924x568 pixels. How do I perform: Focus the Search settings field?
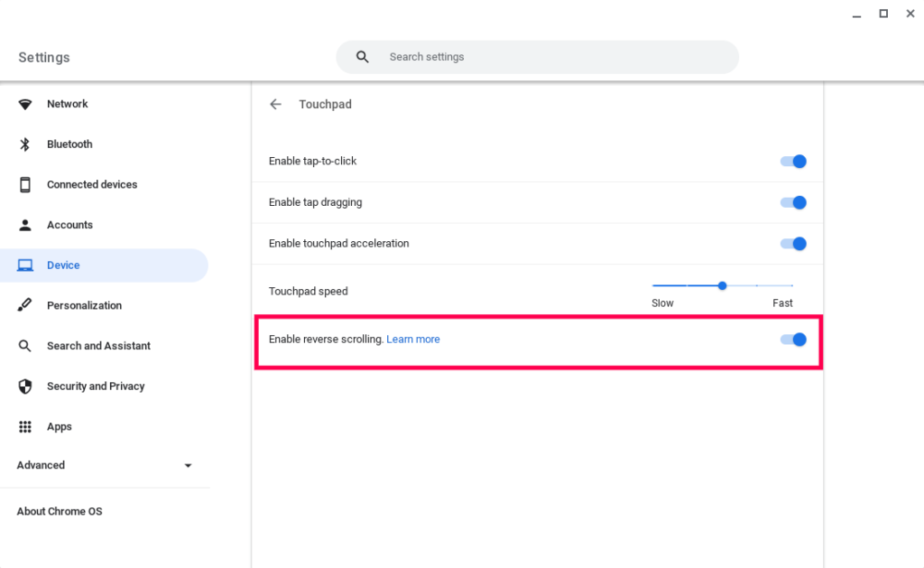coord(538,57)
